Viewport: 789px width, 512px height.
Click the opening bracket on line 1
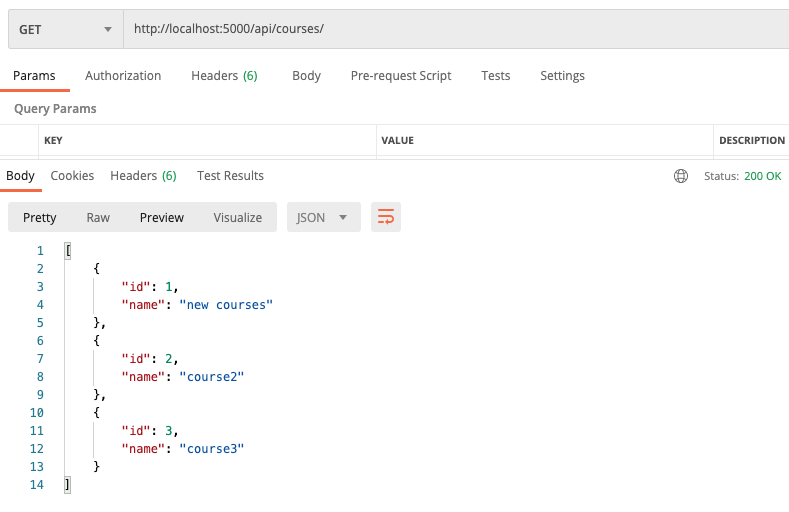pos(68,250)
